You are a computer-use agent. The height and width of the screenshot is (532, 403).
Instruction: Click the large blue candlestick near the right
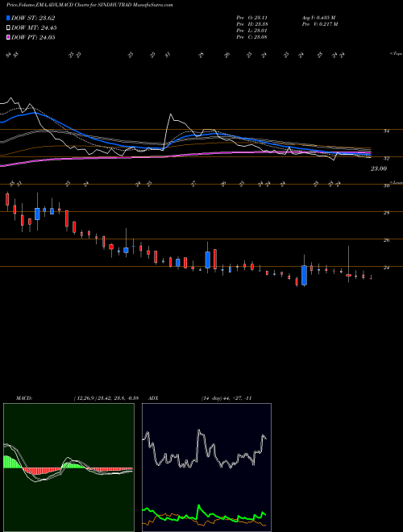click(305, 275)
